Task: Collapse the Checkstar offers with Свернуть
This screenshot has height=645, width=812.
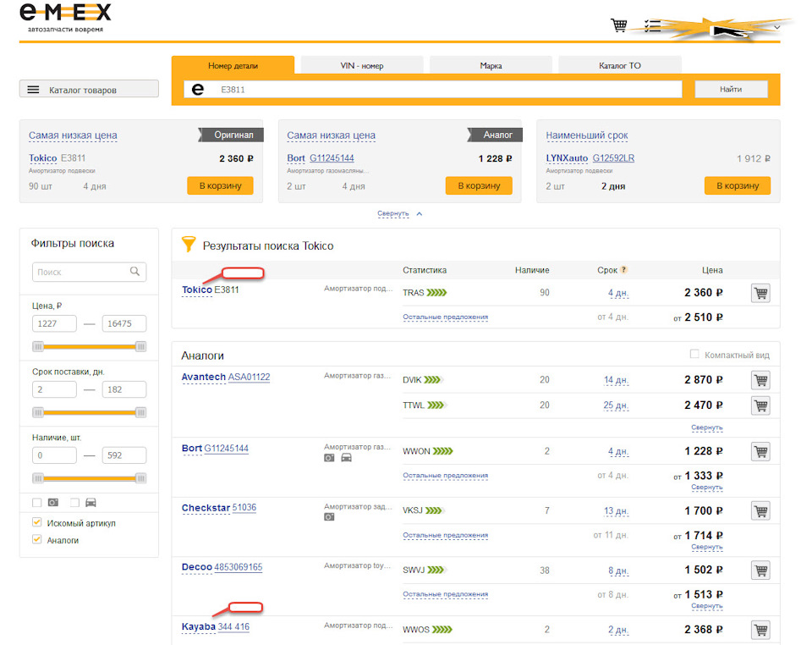Action: 707,547
